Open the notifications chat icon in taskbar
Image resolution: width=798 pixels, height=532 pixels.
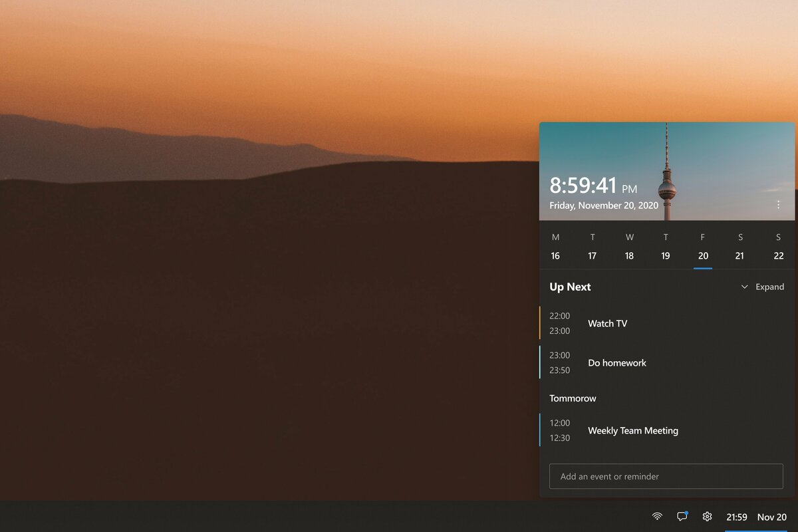pyautogui.click(x=682, y=516)
